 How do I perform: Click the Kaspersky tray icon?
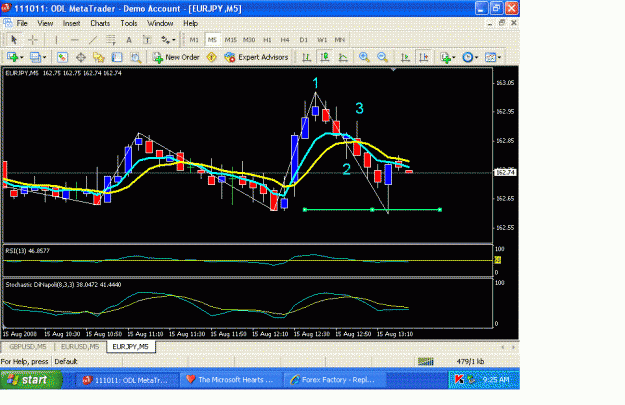pos(459,379)
